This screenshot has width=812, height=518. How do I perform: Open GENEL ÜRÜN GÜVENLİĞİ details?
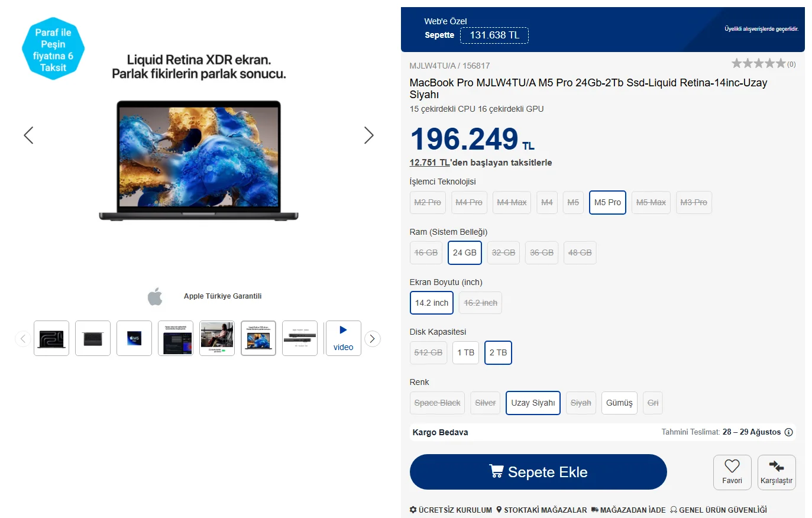(x=719, y=510)
